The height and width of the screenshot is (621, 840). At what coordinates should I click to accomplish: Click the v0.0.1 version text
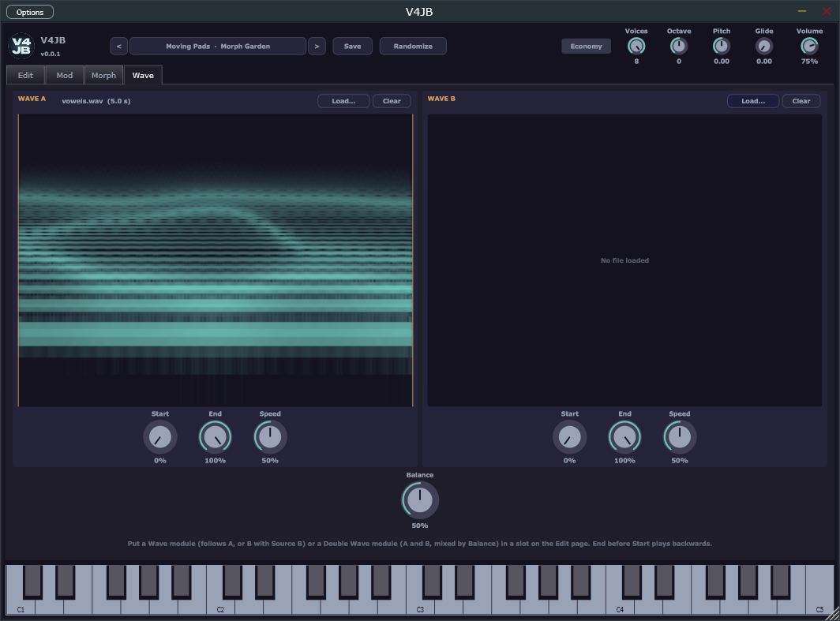point(51,54)
